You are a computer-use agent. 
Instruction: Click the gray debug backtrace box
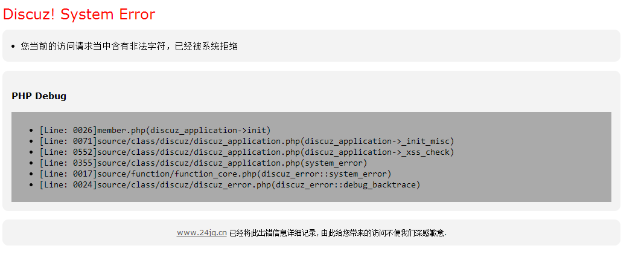(x=311, y=157)
